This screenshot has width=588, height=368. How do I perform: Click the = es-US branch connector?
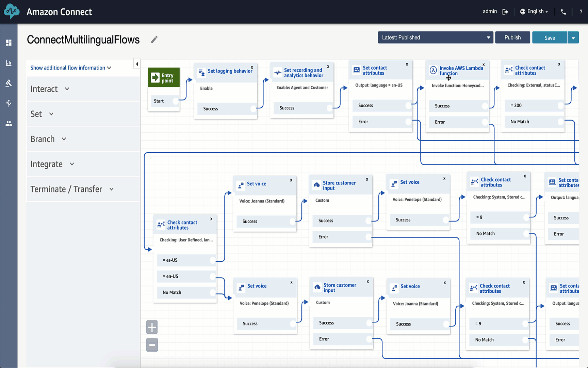[x=213, y=260]
